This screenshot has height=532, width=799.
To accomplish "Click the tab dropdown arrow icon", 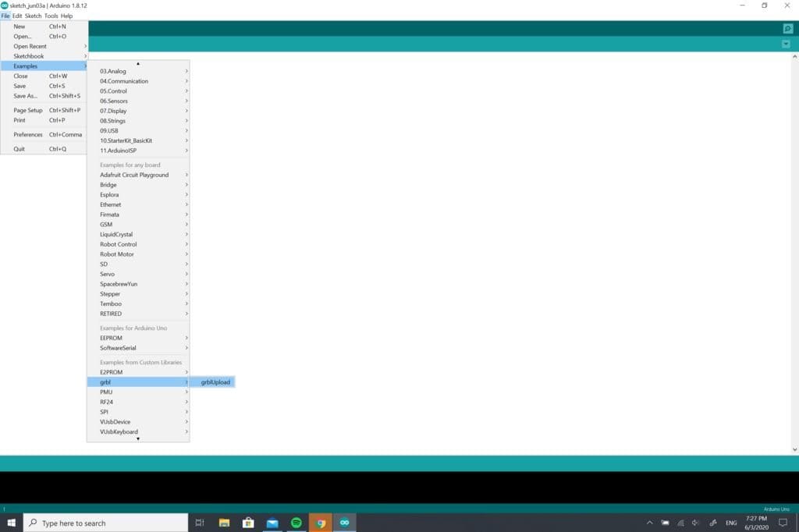I will click(786, 44).
